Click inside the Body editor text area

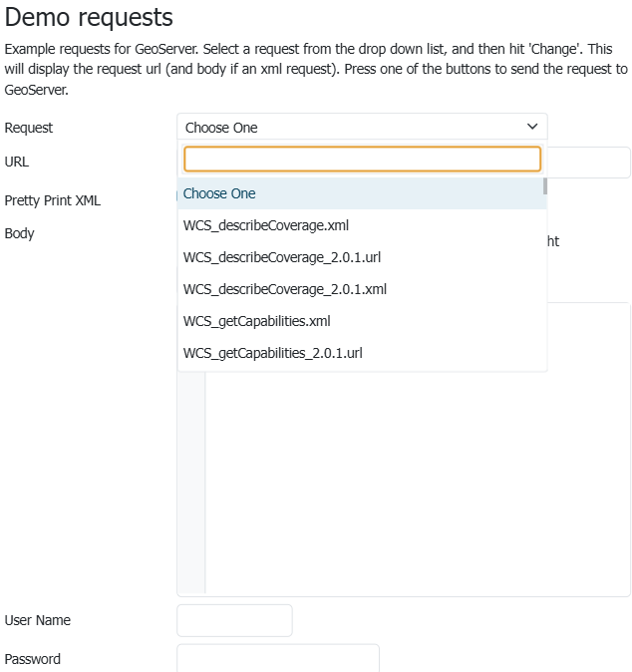[417, 449]
